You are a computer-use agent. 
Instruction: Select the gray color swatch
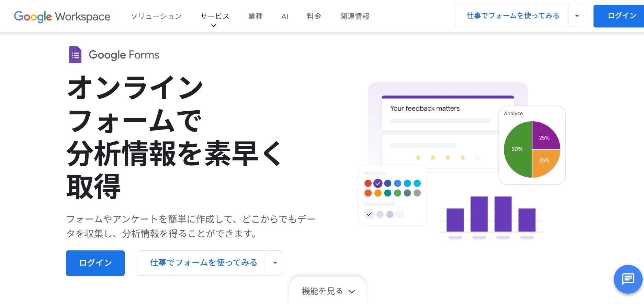pyautogui.click(x=417, y=193)
